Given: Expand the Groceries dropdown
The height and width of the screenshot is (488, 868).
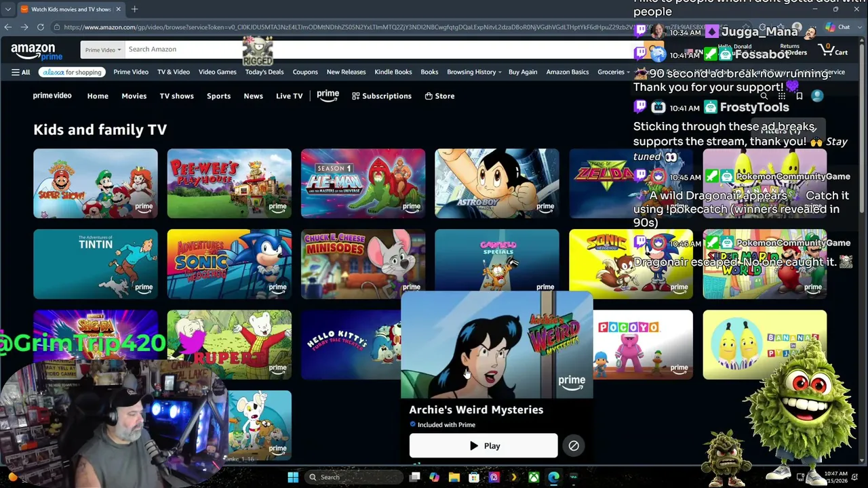Looking at the screenshot, I should (614, 72).
